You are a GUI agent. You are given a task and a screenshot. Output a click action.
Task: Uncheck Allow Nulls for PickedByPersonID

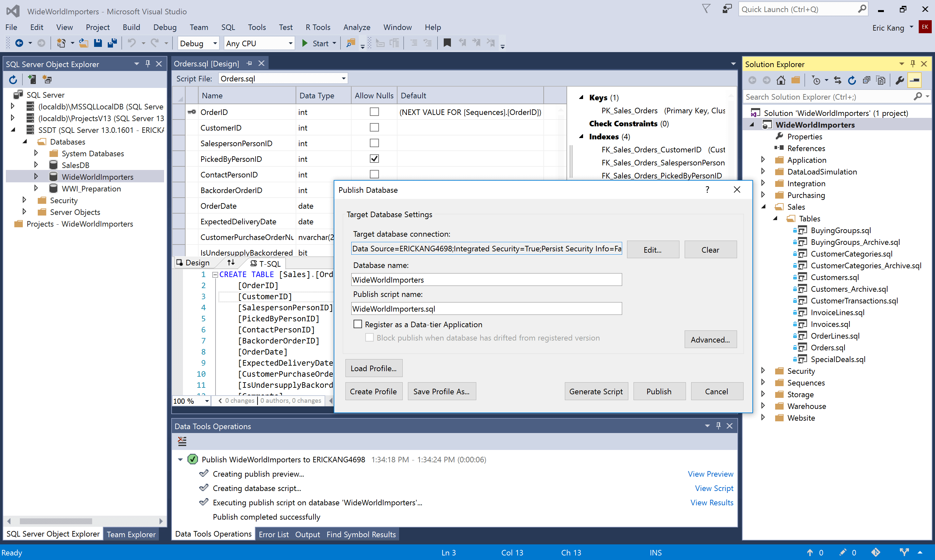click(374, 159)
